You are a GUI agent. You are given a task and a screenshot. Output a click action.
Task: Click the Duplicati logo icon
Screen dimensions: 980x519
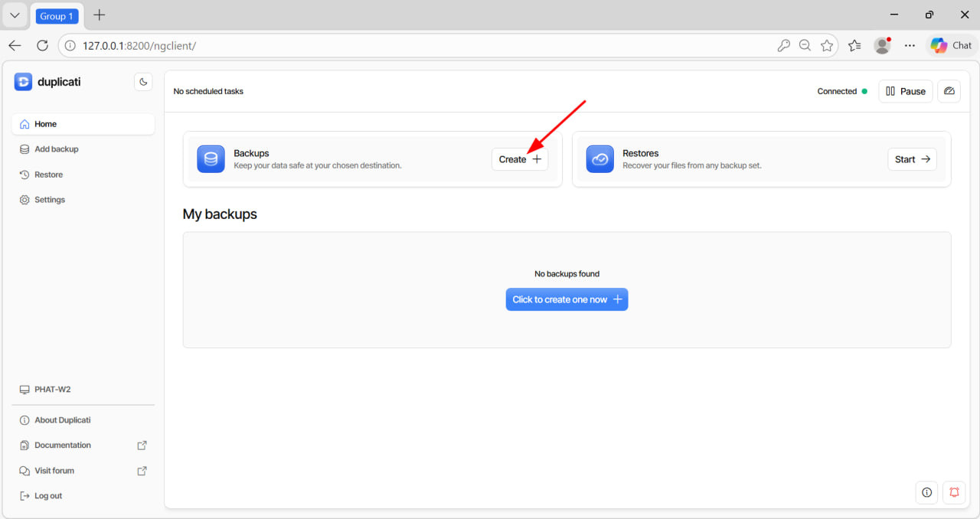click(x=23, y=82)
